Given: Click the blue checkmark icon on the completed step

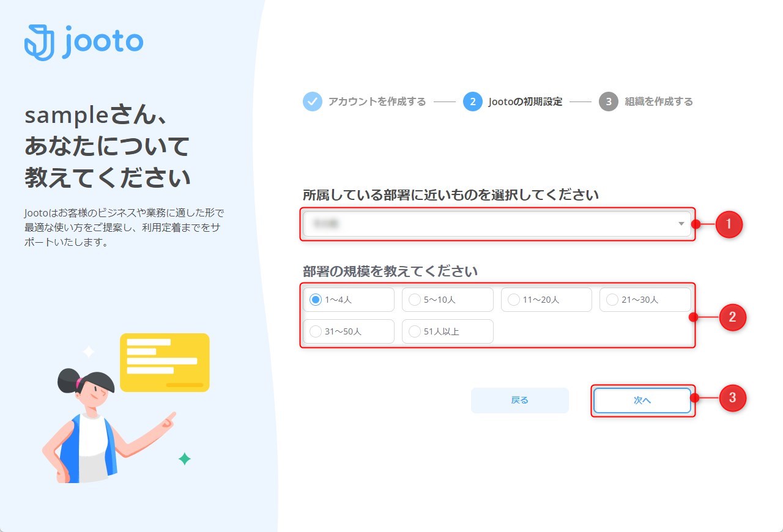Looking at the screenshot, I should pos(312,102).
